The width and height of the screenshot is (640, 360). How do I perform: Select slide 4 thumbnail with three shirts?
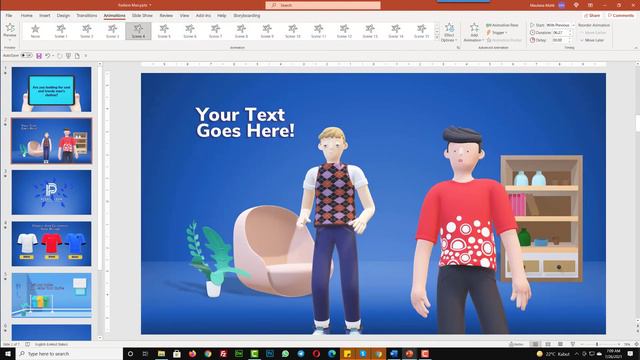point(51,244)
